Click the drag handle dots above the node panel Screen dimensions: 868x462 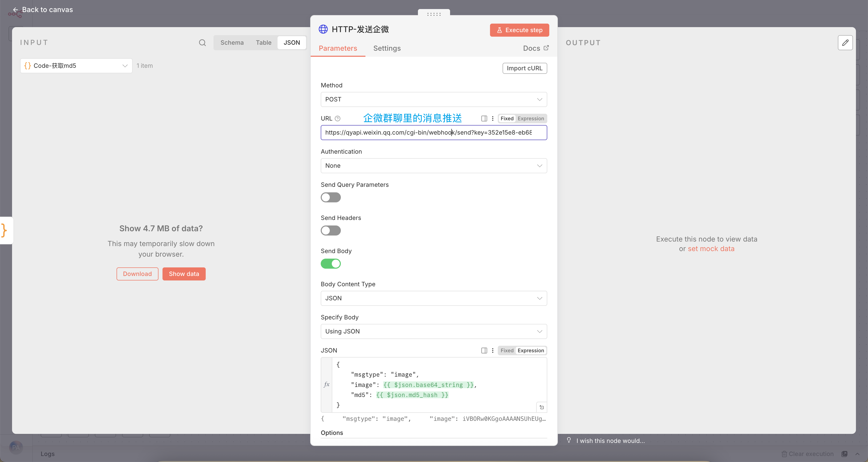pyautogui.click(x=434, y=14)
